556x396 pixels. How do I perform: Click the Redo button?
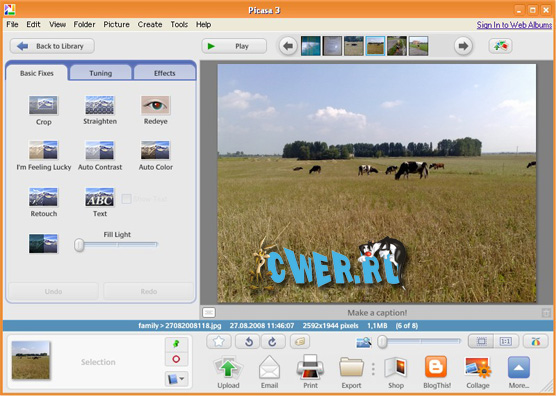[149, 291]
